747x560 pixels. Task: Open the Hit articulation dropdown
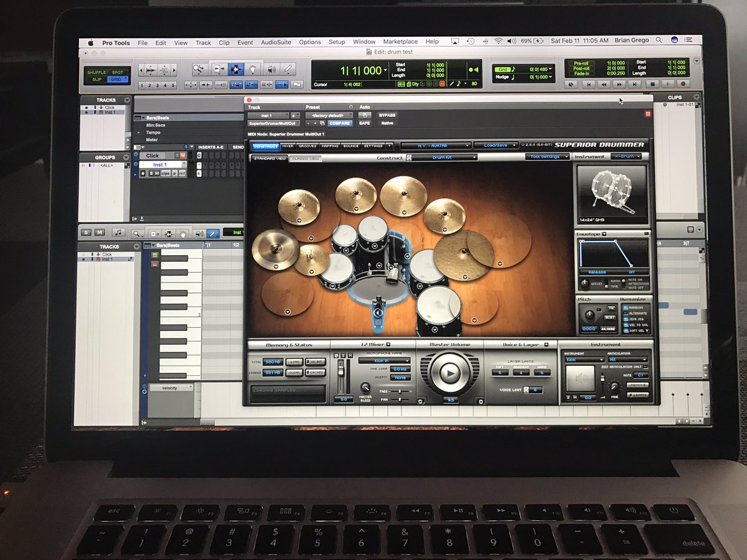627,360
